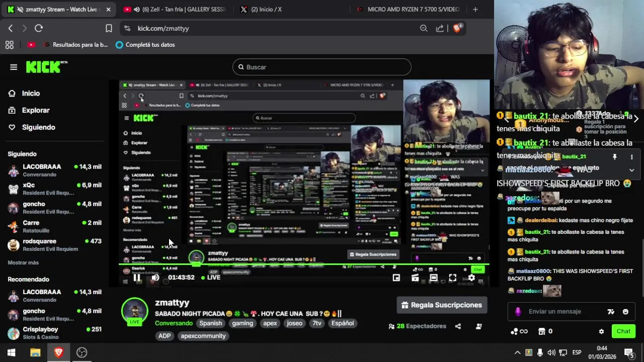Select the apexcommunity tag
The image size is (644, 362).
(x=203, y=336)
